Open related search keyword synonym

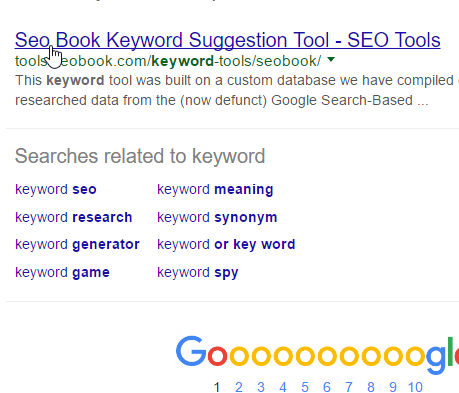217,218
